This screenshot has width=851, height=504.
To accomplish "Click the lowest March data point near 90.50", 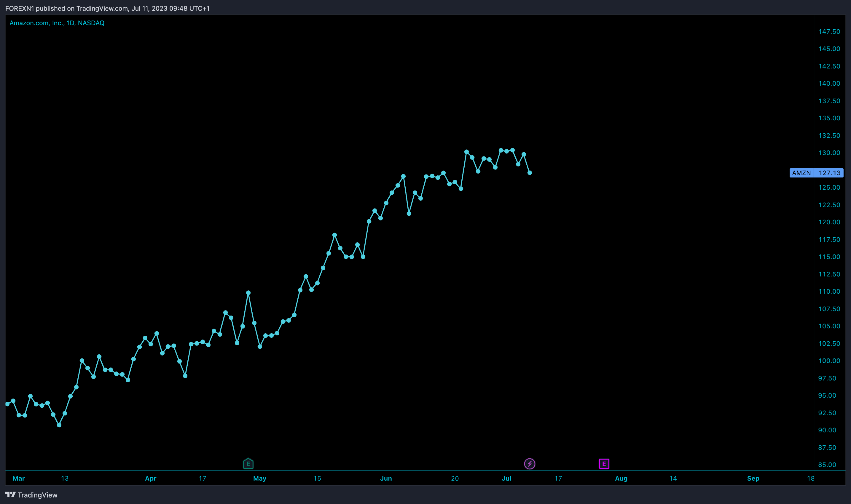I will pyautogui.click(x=59, y=425).
